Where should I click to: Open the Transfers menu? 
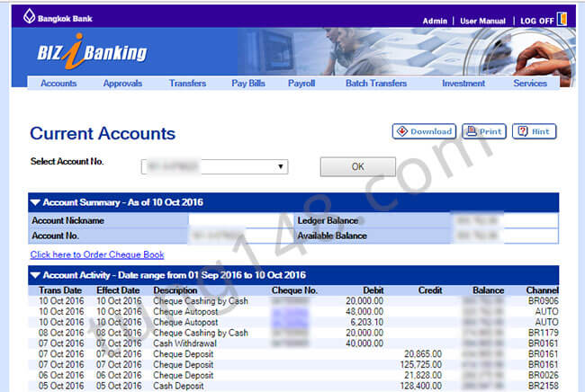coord(187,84)
